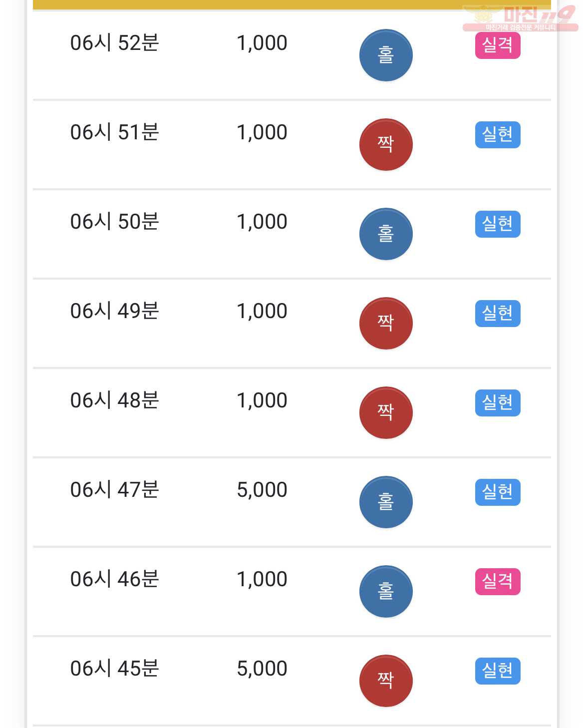Select the 실현 badge on the 06시 47분 row
This screenshot has width=584, height=728.
tap(498, 492)
